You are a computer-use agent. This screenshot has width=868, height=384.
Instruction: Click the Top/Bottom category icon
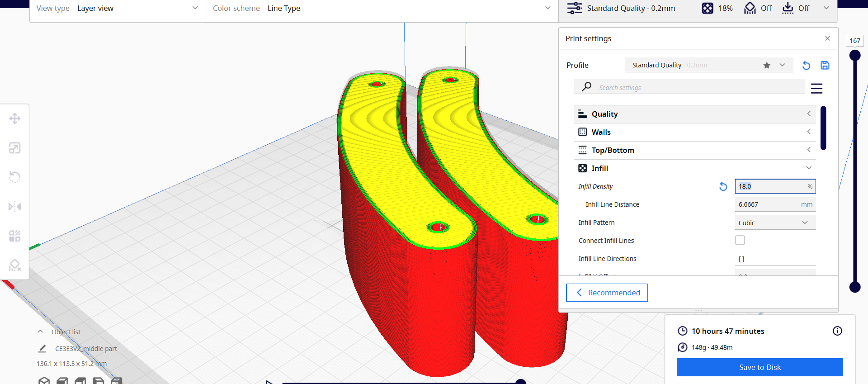tap(583, 150)
